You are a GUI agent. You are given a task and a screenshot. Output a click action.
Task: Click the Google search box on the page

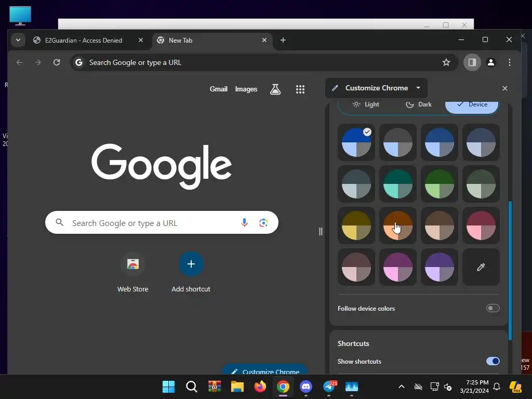tap(162, 222)
